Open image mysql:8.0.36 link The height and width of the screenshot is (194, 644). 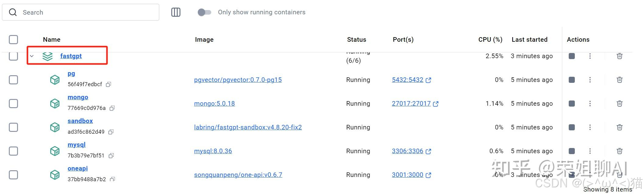tap(213, 151)
